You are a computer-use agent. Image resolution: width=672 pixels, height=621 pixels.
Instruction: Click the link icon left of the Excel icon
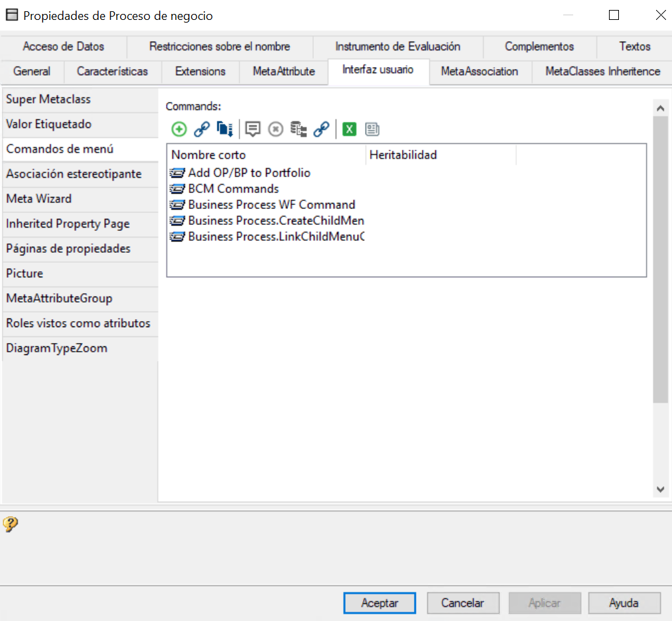pos(322,129)
